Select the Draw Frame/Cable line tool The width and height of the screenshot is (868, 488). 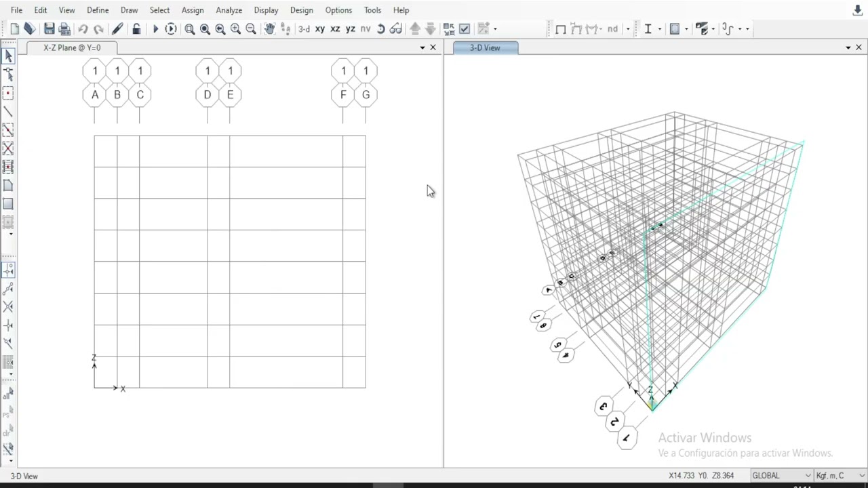click(x=8, y=111)
